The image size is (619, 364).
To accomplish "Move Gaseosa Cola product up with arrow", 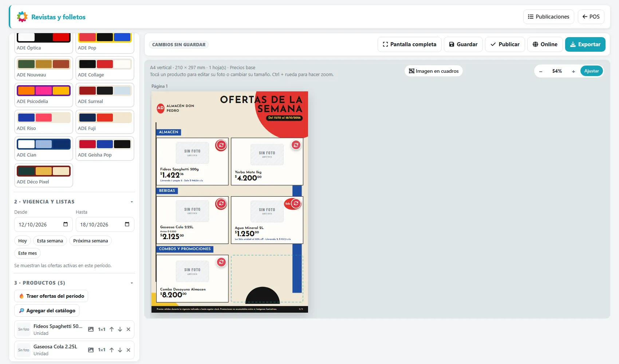I will click(x=112, y=350).
